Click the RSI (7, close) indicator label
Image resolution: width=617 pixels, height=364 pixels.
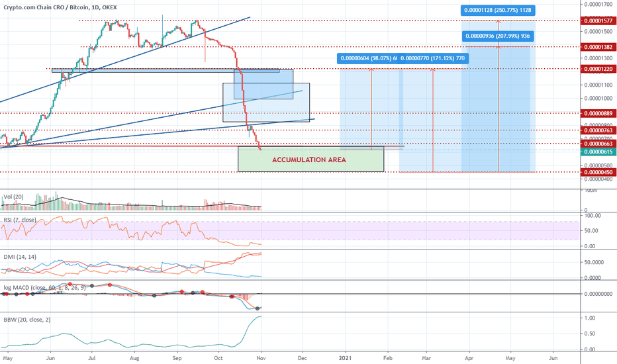click(20, 220)
